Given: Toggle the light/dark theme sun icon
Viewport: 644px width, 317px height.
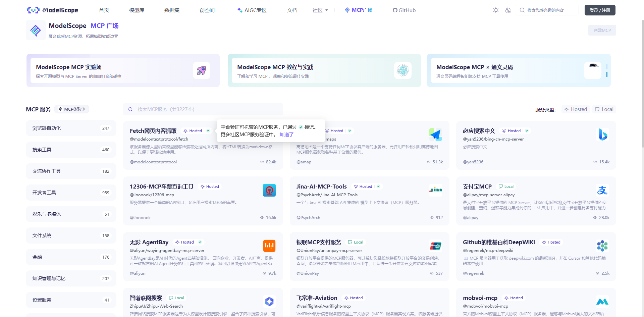Looking at the screenshot, I should (x=496, y=10).
